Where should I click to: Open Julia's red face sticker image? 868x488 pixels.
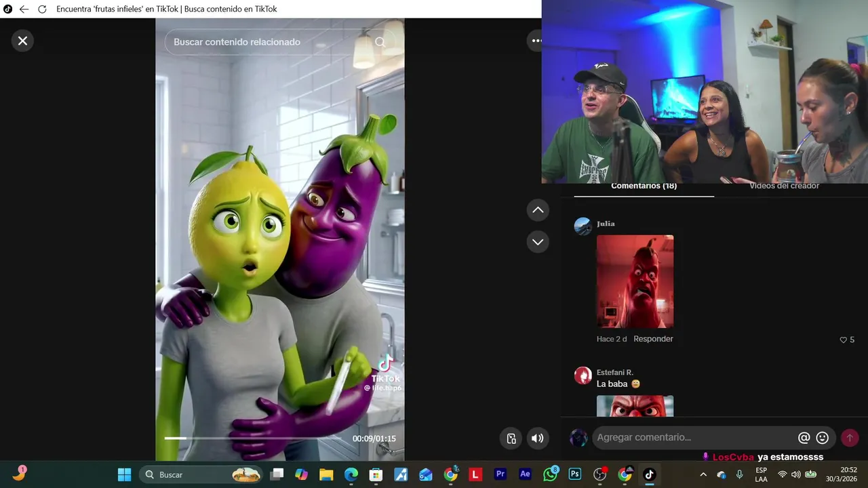tap(635, 281)
